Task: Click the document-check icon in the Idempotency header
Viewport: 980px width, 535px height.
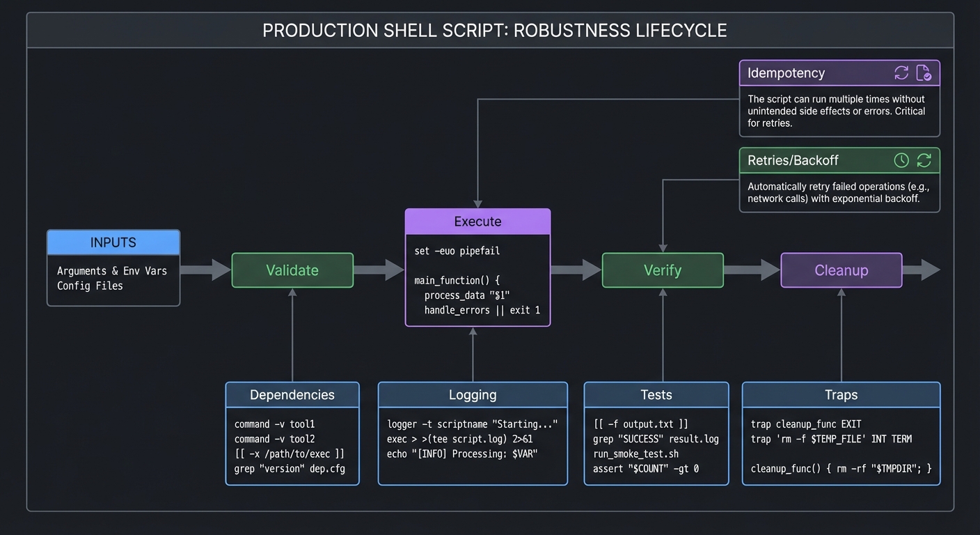Action: [924, 72]
